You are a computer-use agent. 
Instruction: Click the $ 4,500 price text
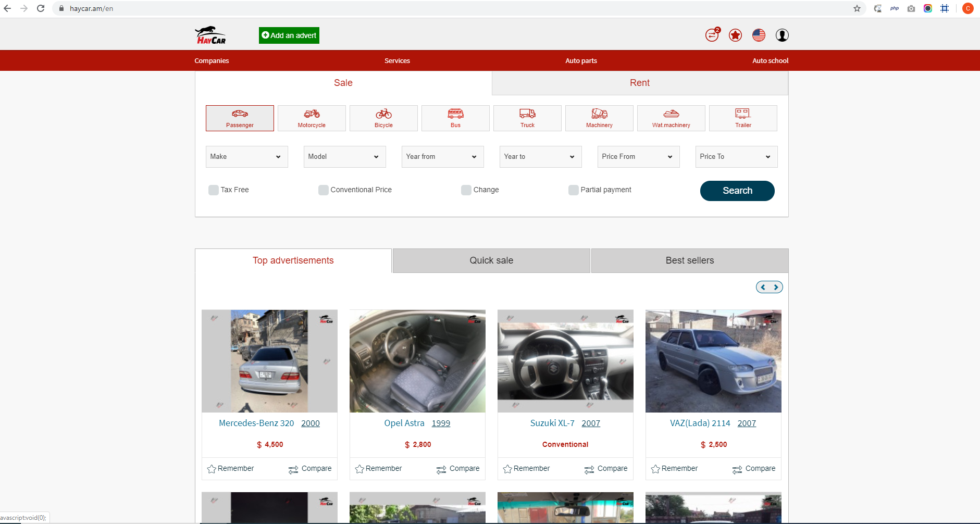click(x=270, y=445)
